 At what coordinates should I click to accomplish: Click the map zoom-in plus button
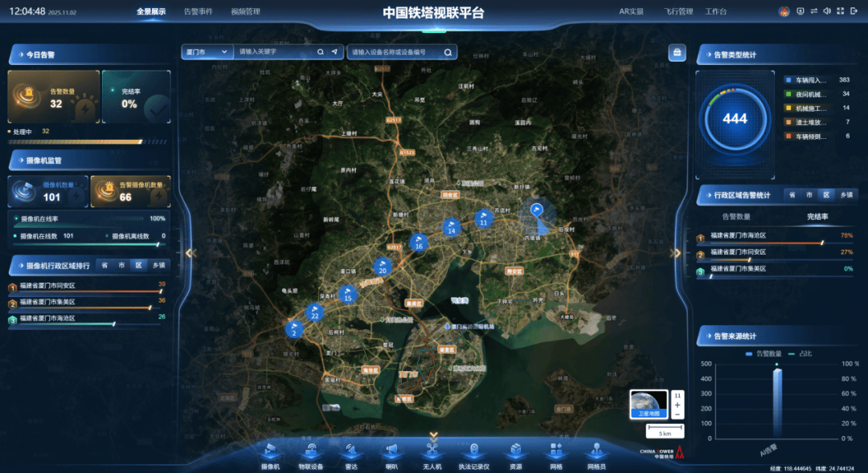(678, 406)
